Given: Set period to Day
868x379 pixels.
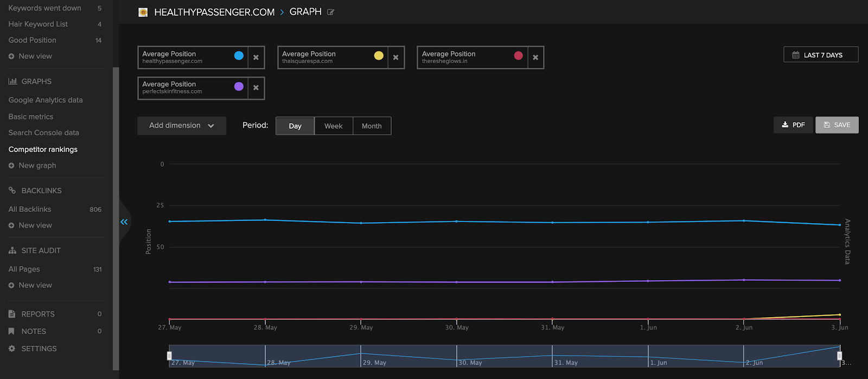Looking at the screenshot, I should coord(295,126).
